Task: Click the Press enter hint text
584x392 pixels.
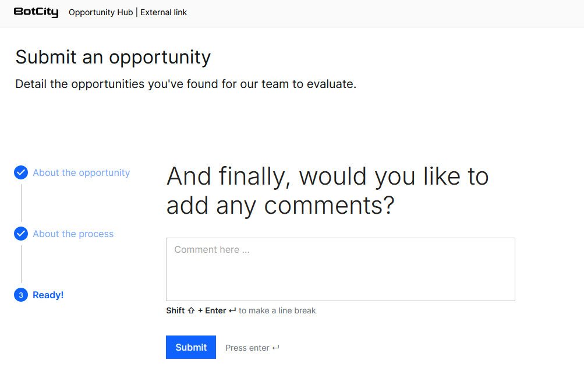Action: (x=247, y=348)
